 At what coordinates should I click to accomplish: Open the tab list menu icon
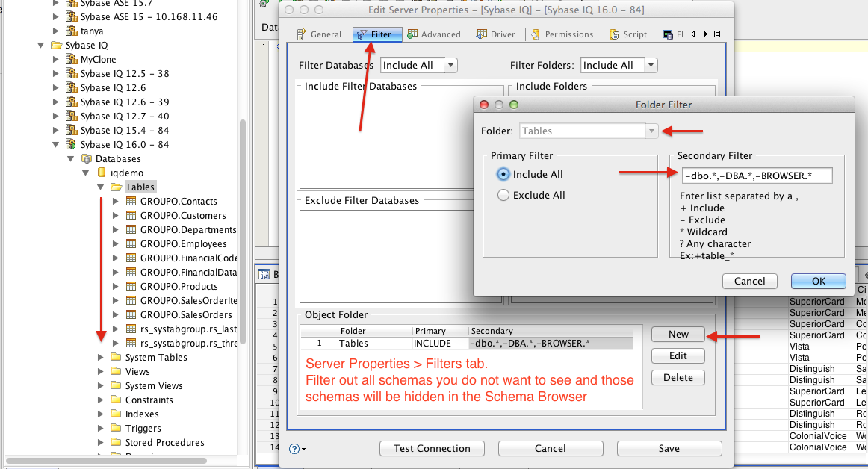[x=717, y=34]
